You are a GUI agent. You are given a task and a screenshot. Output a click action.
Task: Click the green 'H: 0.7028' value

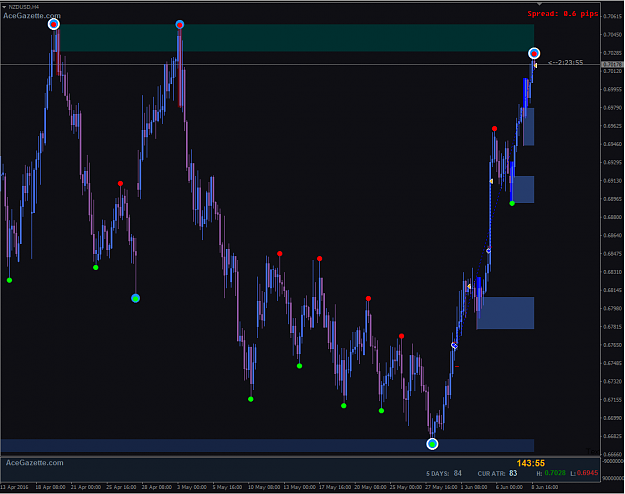551,473
